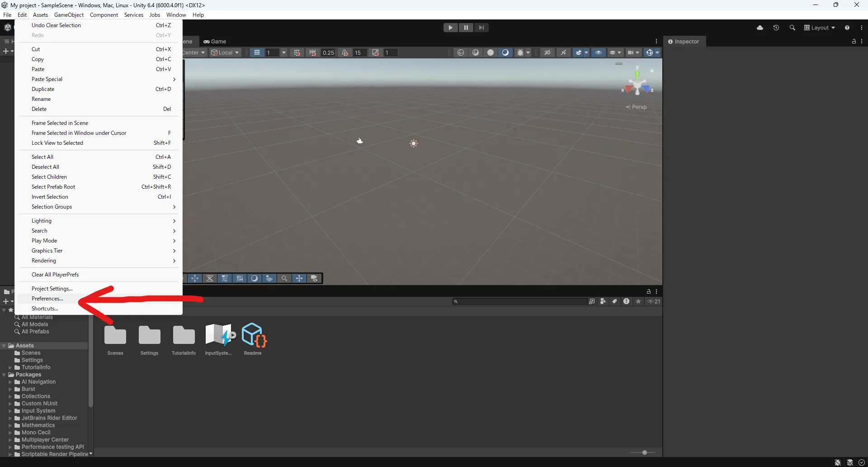Switch to the Game tab
The height and width of the screenshot is (467, 868).
point(215,41)
